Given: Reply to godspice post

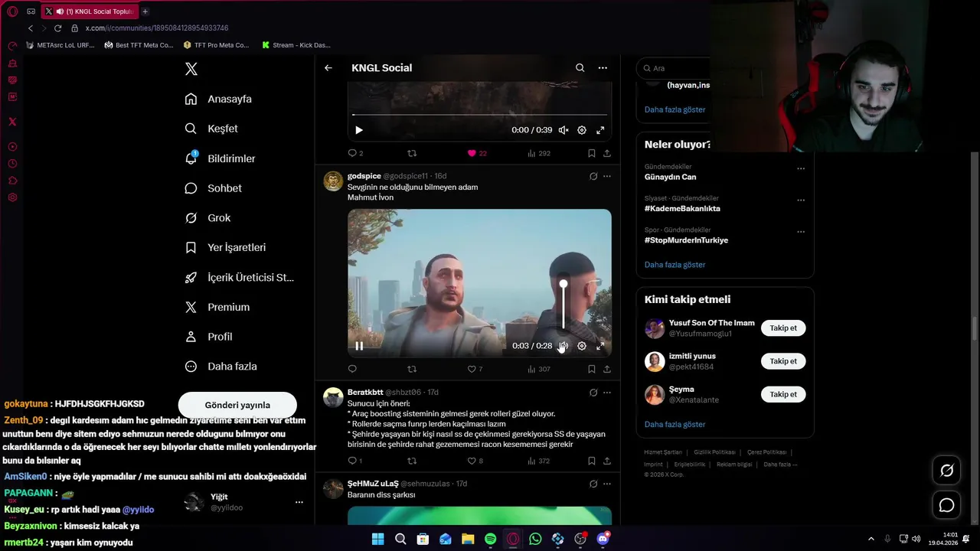Looking at the screenshot, I should pos(352,369).
